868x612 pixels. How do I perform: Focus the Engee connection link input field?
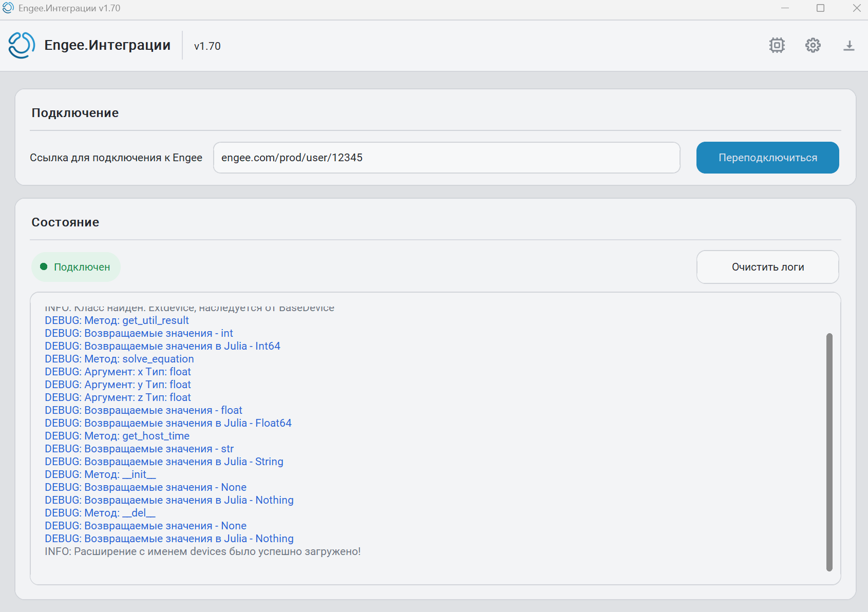point(447,158)
